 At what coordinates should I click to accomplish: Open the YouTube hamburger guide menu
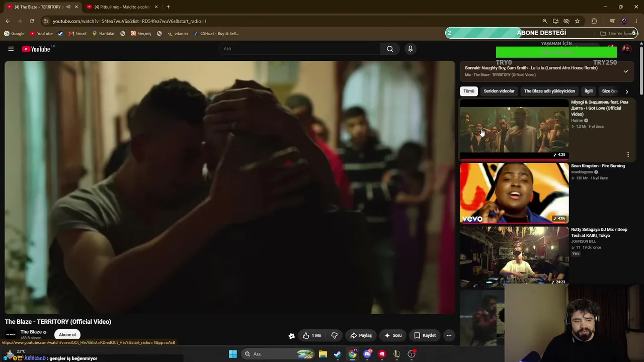(11, 49)
